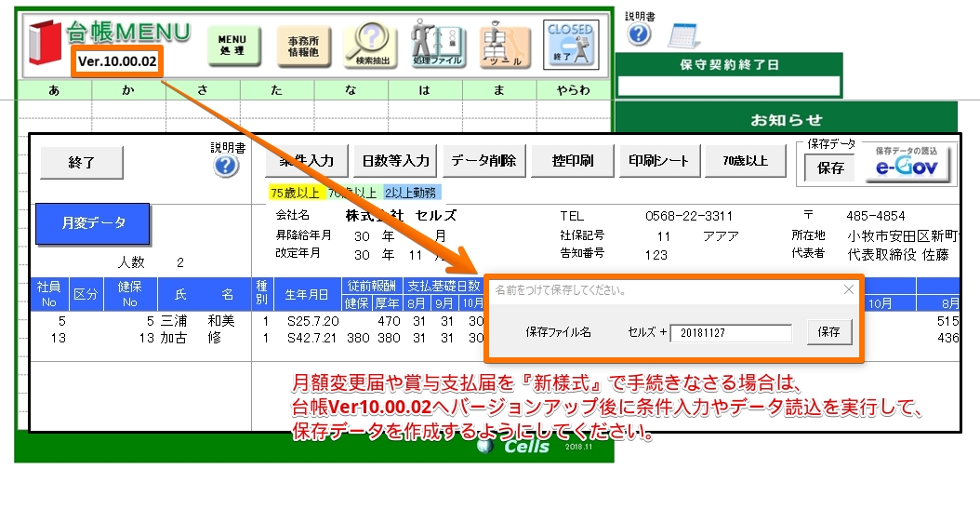Close the 名前をつけて保存 dialog

(848, 289)
